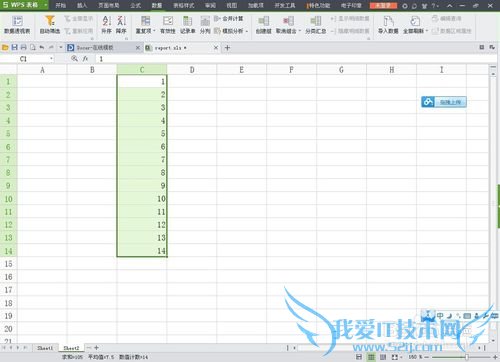Click the orange login button in title bar
Viewport: 500px width, 362px height.
pyautogui.click(x=383, y=5)
